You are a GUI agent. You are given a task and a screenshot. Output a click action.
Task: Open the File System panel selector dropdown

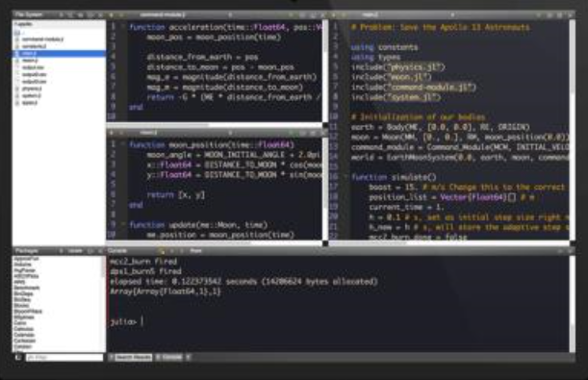(x=62, y=15)
